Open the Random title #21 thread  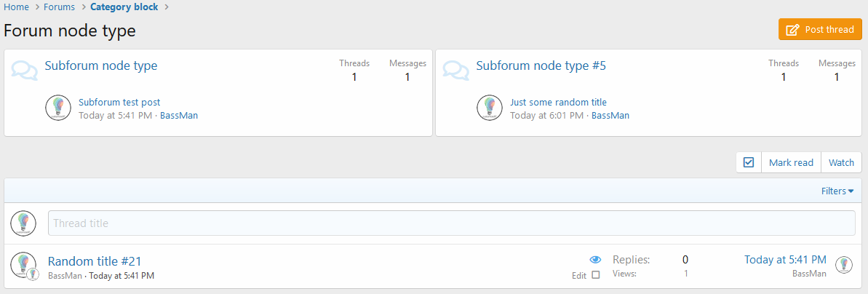pos(95,261)
